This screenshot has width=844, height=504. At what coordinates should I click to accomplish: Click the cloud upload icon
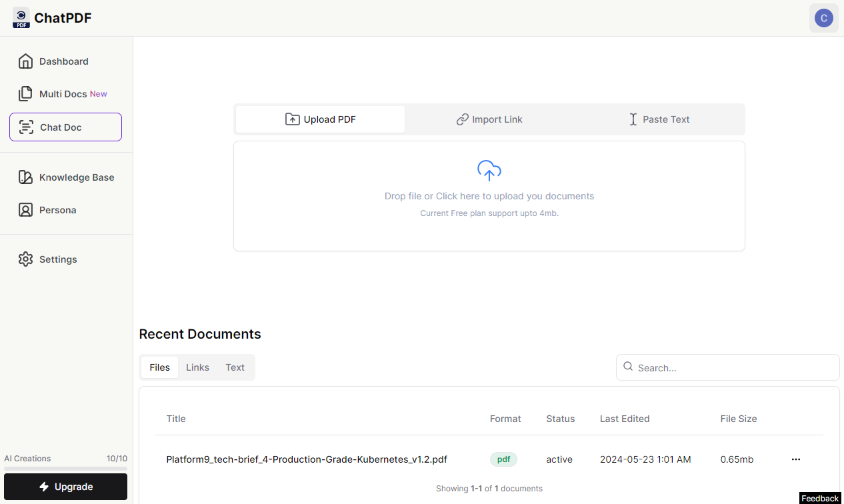[489, 171]
